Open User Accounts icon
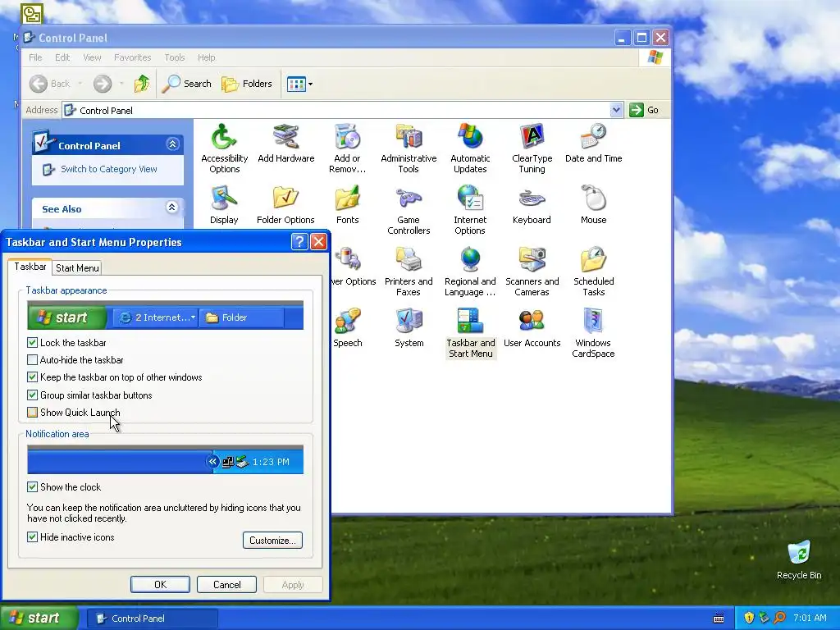Image resolution: width=840 pixels, height=630 pixels. click(x=532, y=328)
